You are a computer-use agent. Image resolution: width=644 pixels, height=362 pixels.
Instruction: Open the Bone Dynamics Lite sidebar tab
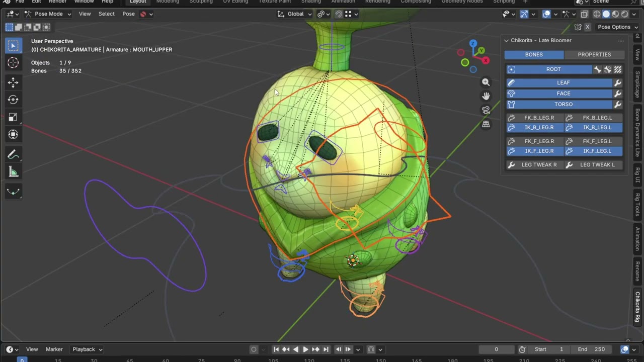(x=637, y=132)
